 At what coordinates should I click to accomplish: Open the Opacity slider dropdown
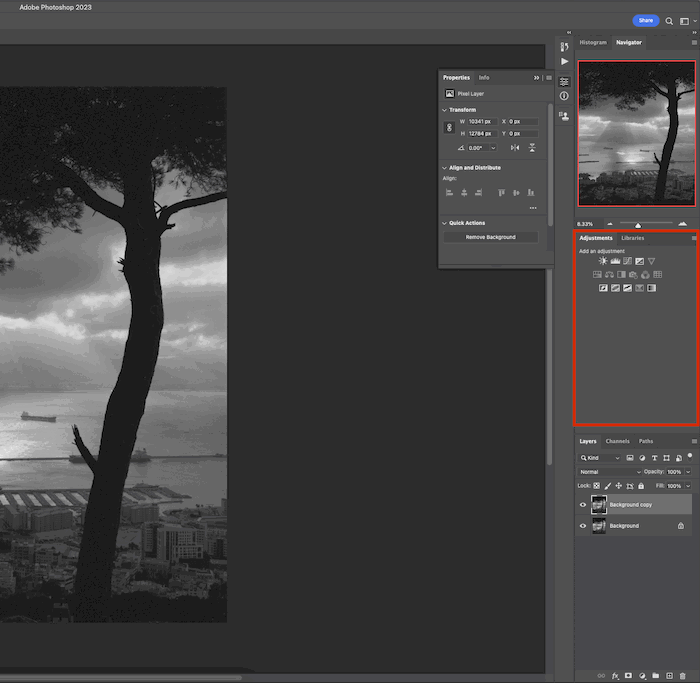[688, 472]
